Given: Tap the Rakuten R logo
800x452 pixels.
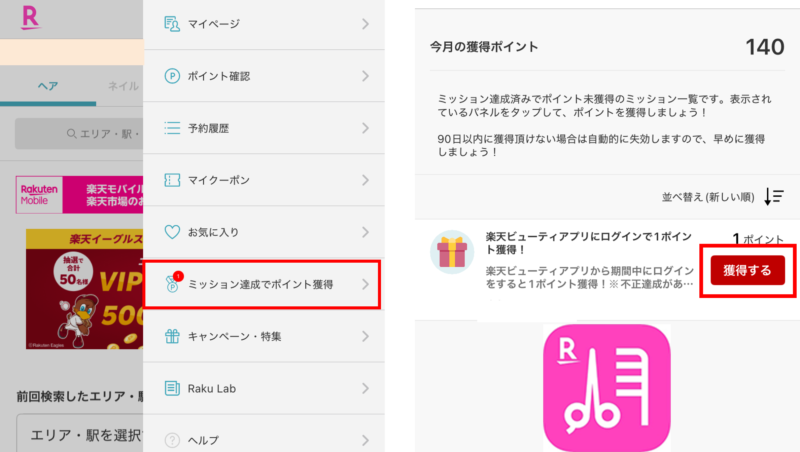Looking at the screenshot, I should click(x=30, y=17).
